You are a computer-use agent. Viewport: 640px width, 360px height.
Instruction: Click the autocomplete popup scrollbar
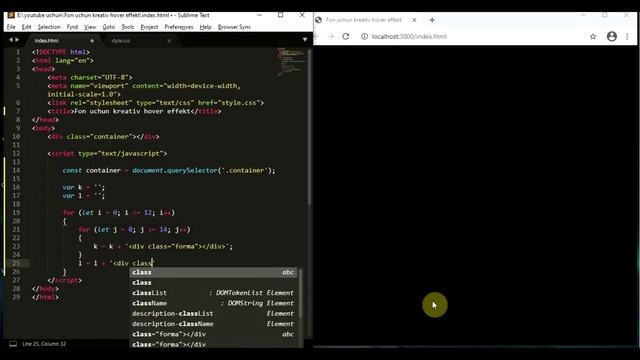301,293
